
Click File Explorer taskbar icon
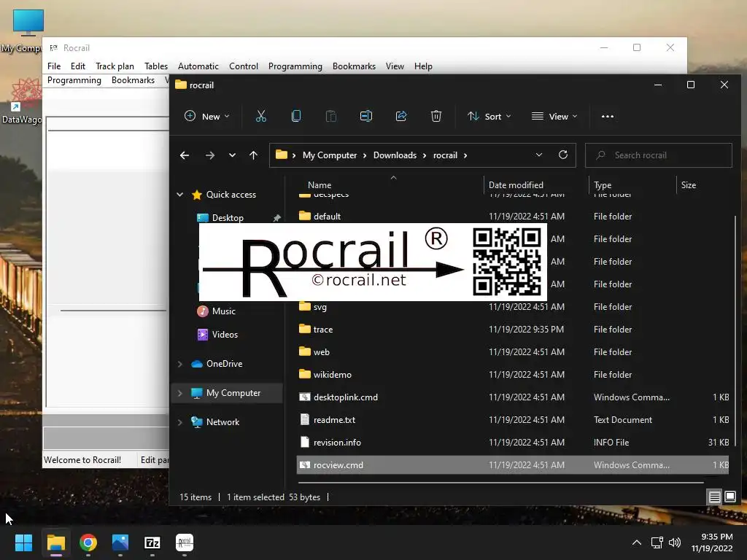pyautogui.click(x=55, y=542)
